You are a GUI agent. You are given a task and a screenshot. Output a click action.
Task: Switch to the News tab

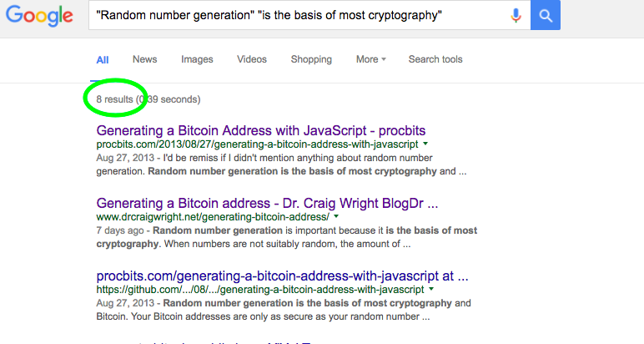pyautogui.click(x=144, y=59)
